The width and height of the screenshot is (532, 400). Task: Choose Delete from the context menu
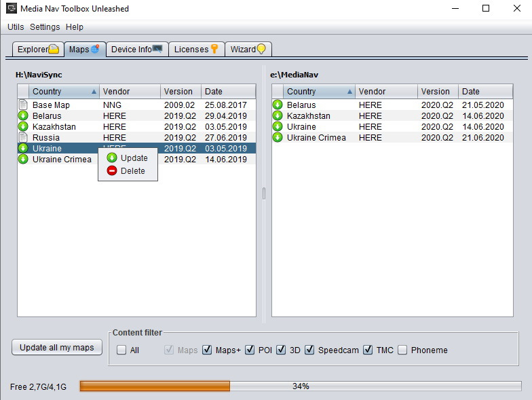click(x=128, y=171)
